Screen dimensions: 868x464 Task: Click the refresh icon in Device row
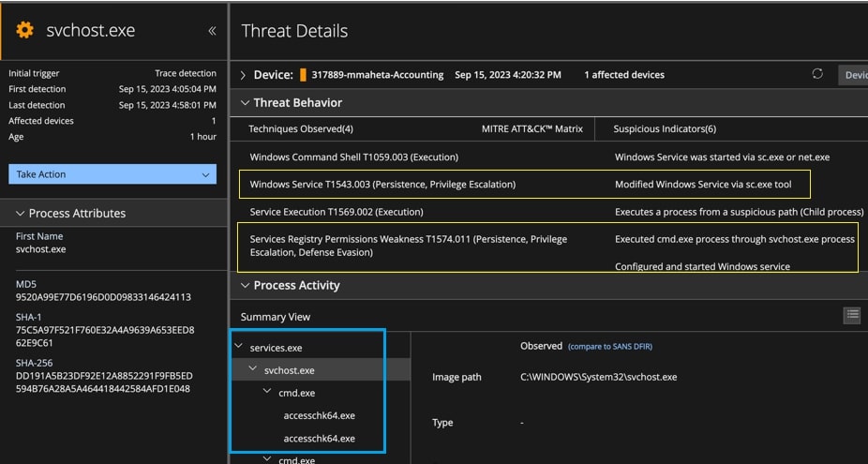(817, 75)
